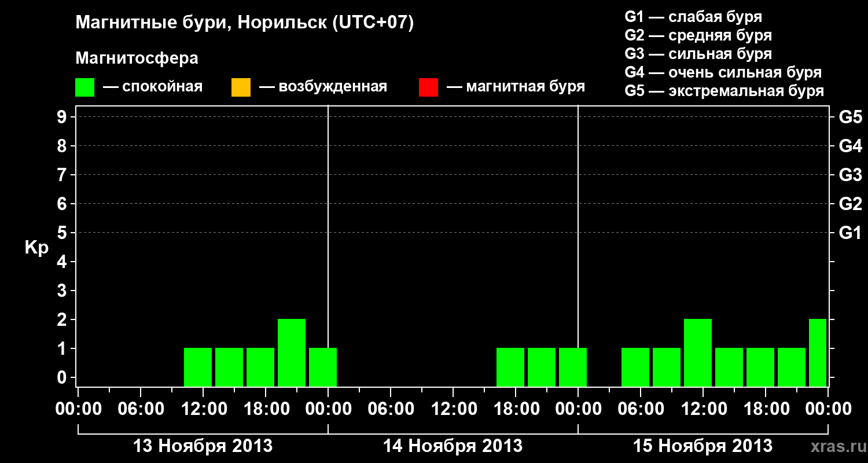
Task: Click the Kp 2 bar at noon on 15 November
Action: 698,352
